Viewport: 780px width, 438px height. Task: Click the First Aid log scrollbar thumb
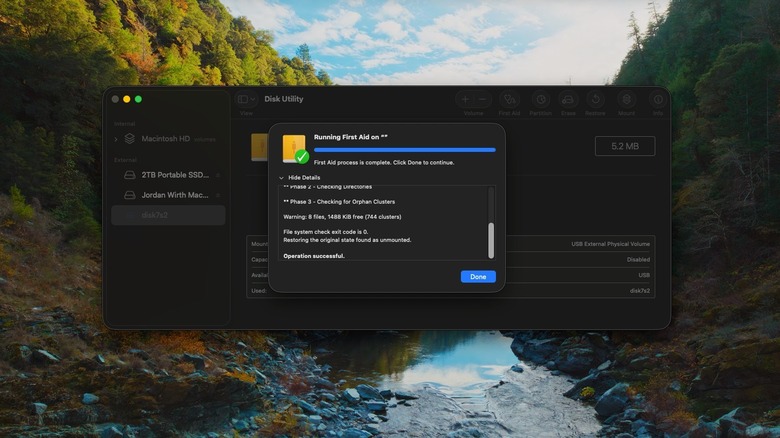(x=491, y=240)
